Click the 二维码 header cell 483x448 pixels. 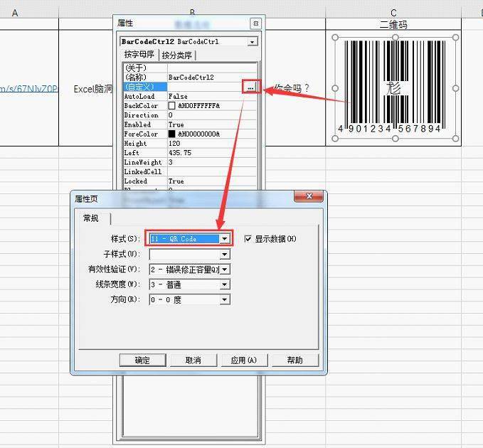tap(393, 24)
